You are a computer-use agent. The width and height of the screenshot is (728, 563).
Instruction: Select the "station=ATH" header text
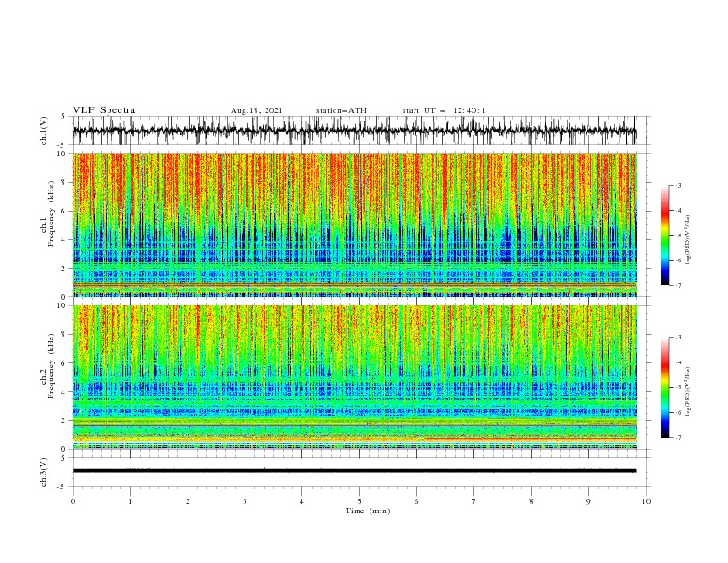[x=341, y=110]
